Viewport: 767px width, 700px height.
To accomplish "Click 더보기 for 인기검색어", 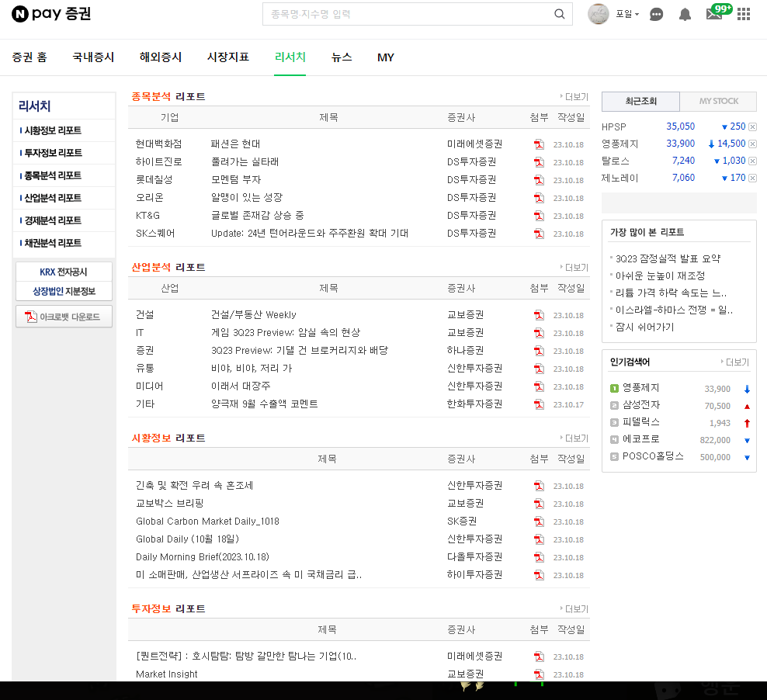I will click(735, 362).
